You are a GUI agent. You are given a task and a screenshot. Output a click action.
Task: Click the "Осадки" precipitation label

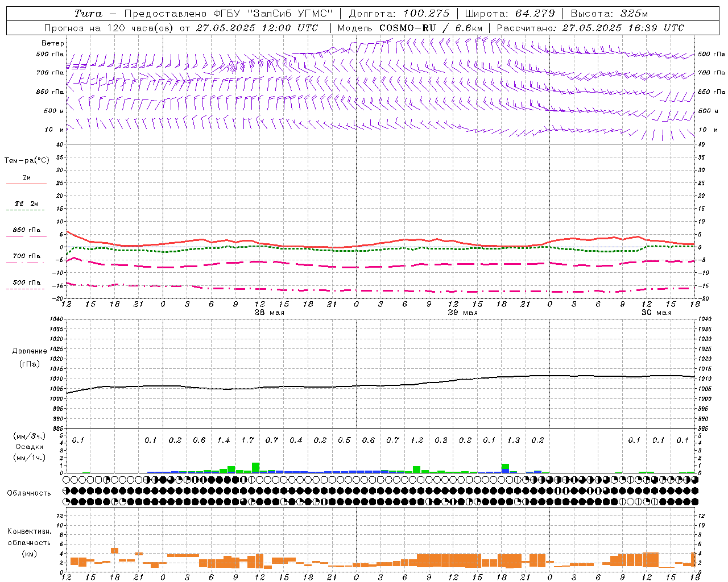point(29,447)
